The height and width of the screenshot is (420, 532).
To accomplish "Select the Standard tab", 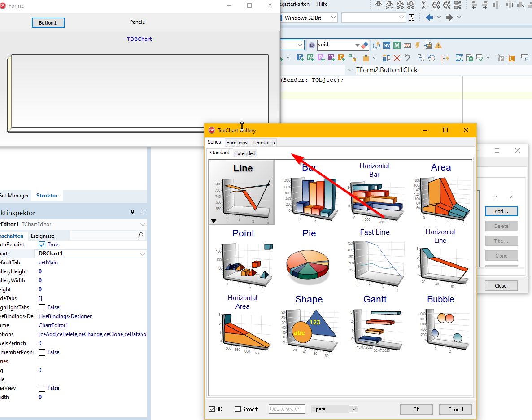I will pos(219,153).
